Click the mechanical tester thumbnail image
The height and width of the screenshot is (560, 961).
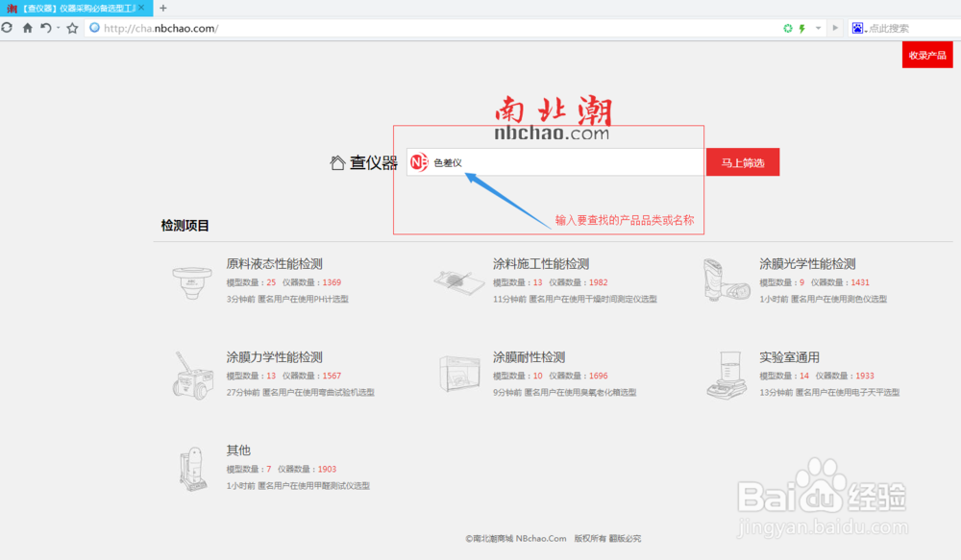[192, 376]
